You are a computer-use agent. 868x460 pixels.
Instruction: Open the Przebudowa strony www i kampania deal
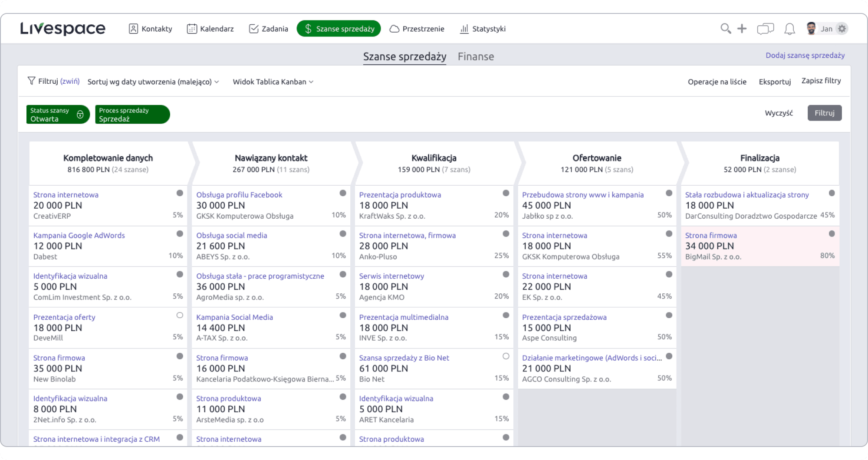pyautogui.click(x=583, y=195)
